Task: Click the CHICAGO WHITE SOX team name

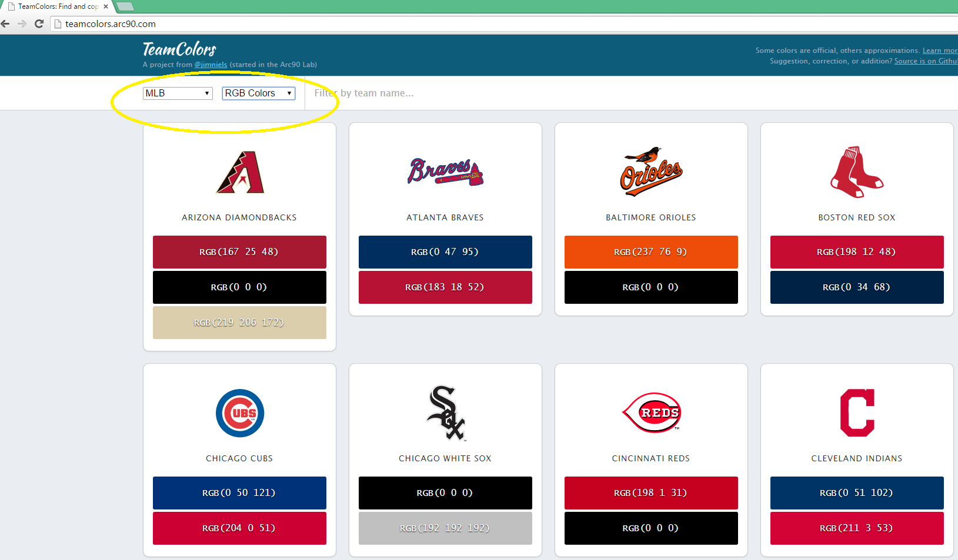Action: pos(445,458)
